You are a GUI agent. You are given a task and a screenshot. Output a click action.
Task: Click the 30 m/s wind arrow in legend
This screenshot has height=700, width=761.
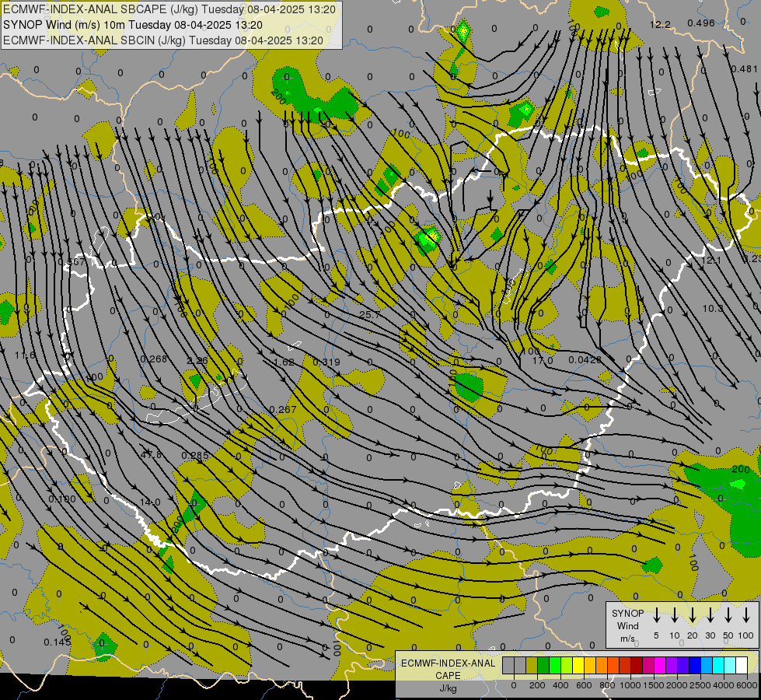(710, 615)
